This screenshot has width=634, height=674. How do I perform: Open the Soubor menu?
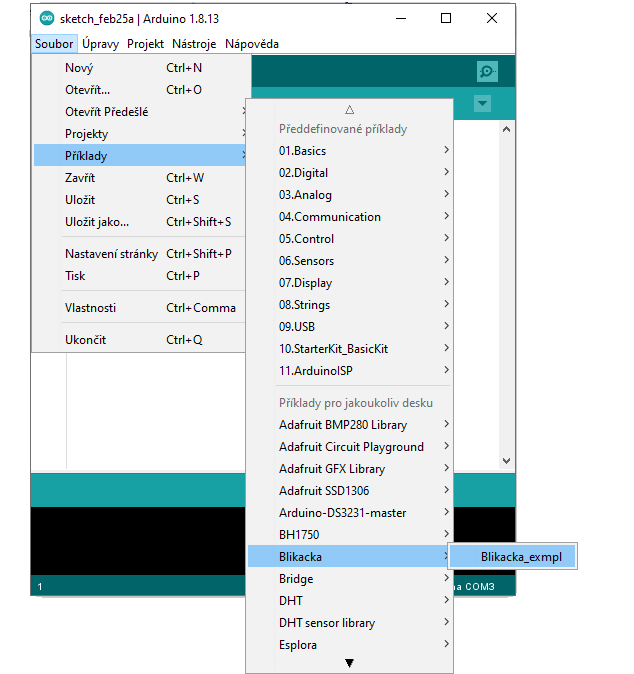[x=54, y=44]
